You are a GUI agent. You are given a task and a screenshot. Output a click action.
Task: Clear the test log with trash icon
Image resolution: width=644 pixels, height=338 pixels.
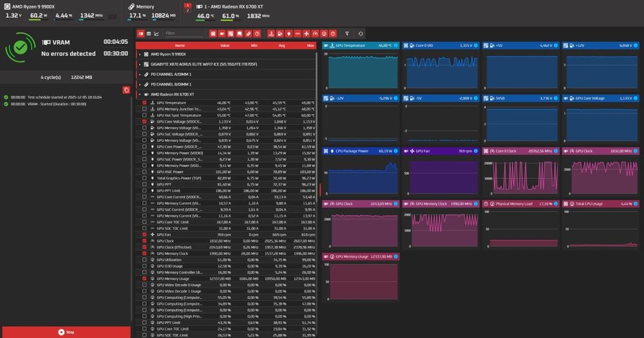coord(126,90)
